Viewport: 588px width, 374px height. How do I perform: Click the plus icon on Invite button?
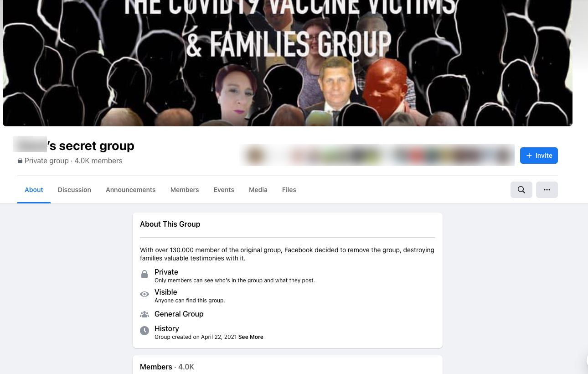(529, 156)
